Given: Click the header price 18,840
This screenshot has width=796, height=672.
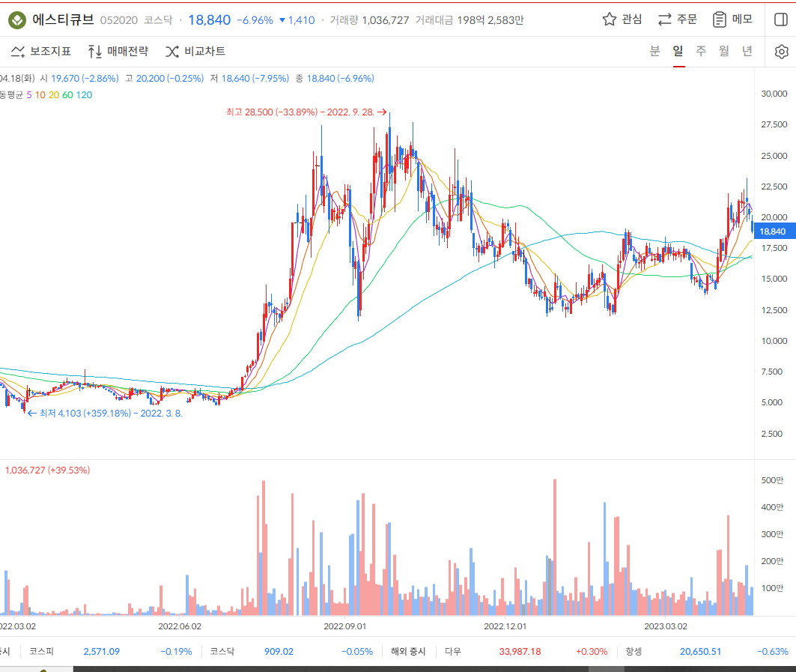Looking at the screenshot, I should click(209, 19).
